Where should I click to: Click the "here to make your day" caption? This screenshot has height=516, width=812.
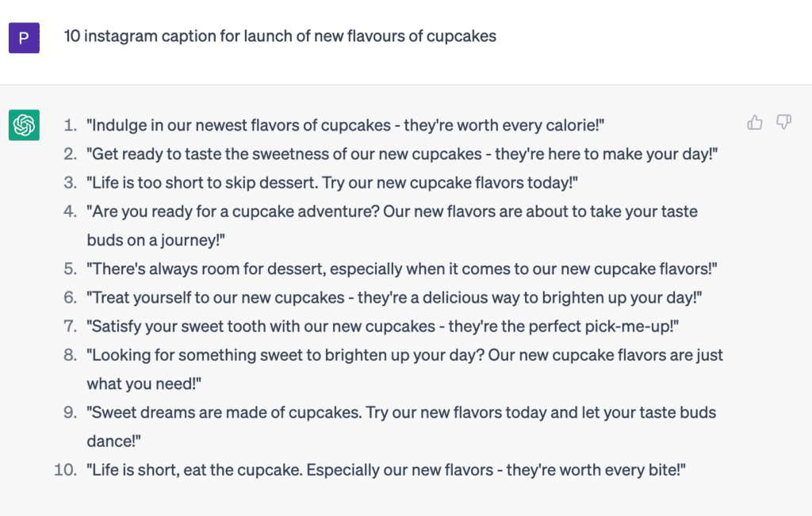coord(403,154)
